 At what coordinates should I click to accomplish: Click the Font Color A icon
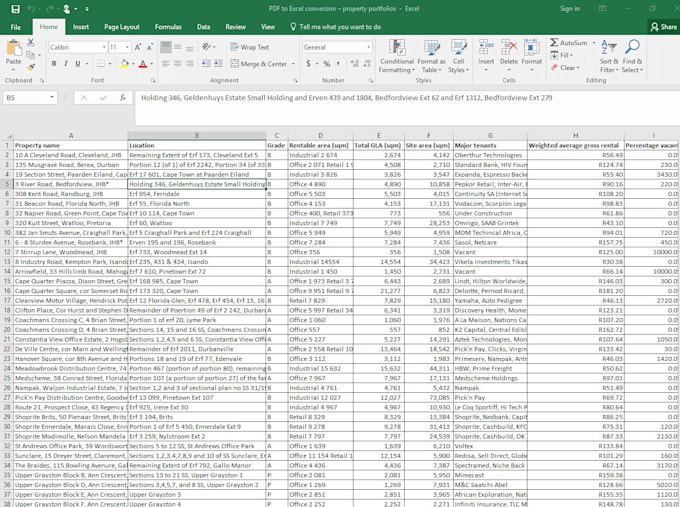click(143, 64)
